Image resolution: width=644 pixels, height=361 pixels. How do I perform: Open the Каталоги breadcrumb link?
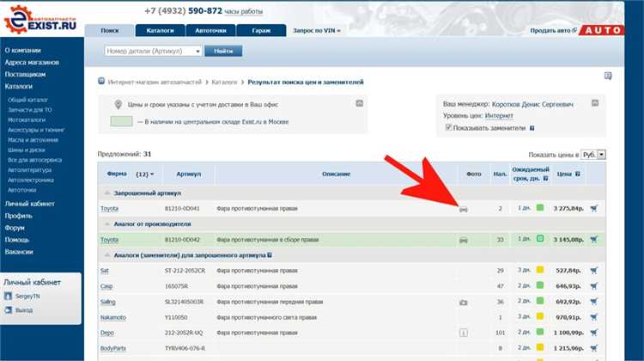tap(225, 83)
